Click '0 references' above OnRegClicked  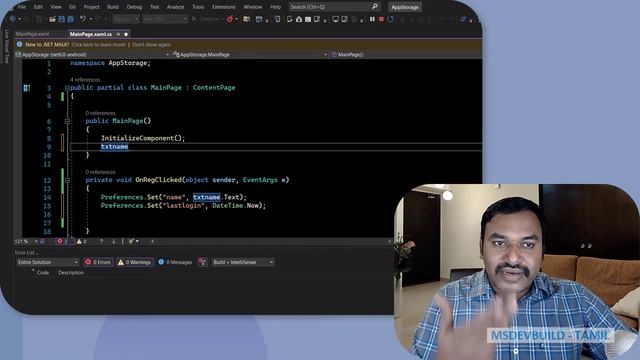tap(100, 172)
